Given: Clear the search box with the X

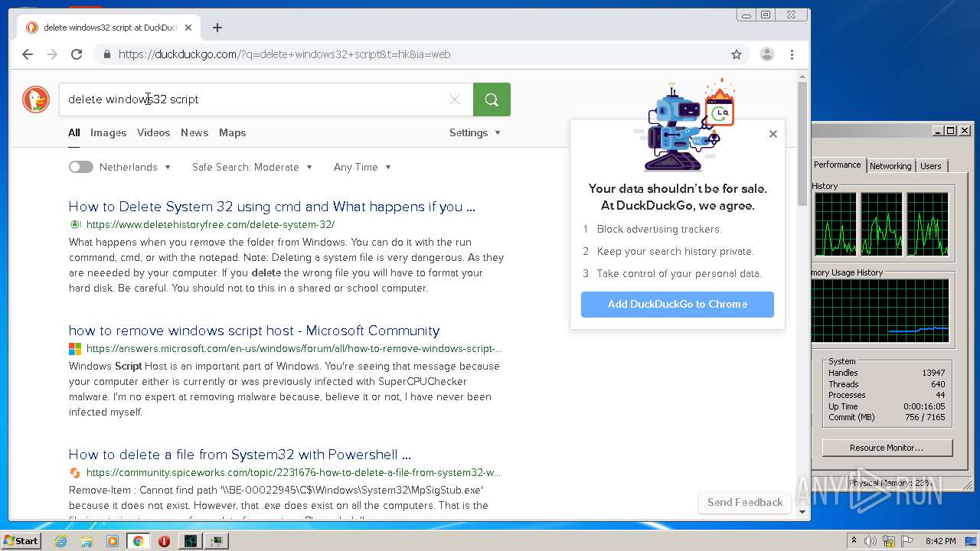Looking at the screenshot, I should coord(455,99).
